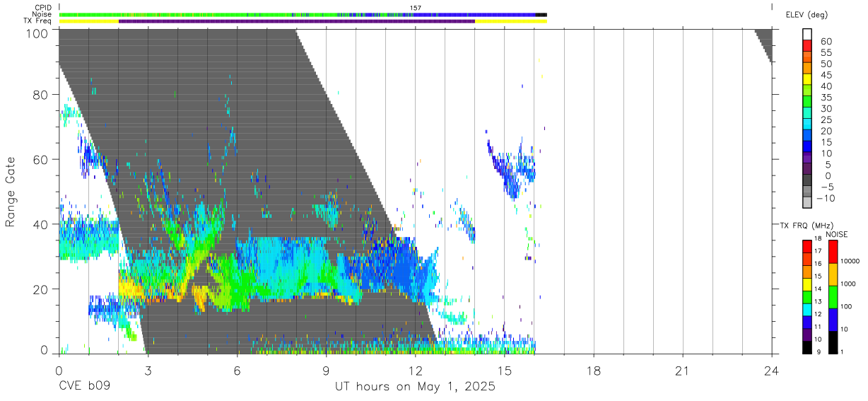Viewport: 868px width, 401px height.
Task: Click 'UT hours on May 1, 2025' axis title
Action: 415,388
